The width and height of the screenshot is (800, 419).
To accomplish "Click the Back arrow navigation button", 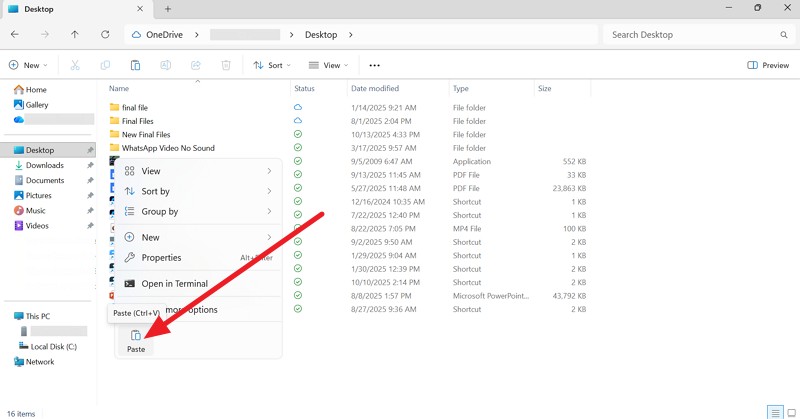I will coord(14,34).
